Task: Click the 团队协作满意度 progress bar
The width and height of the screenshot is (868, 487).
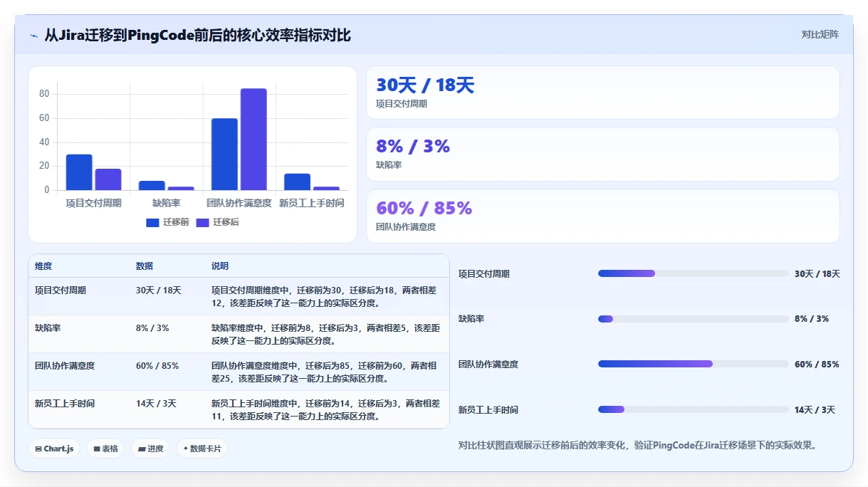Action: click(x=694, y=364)
